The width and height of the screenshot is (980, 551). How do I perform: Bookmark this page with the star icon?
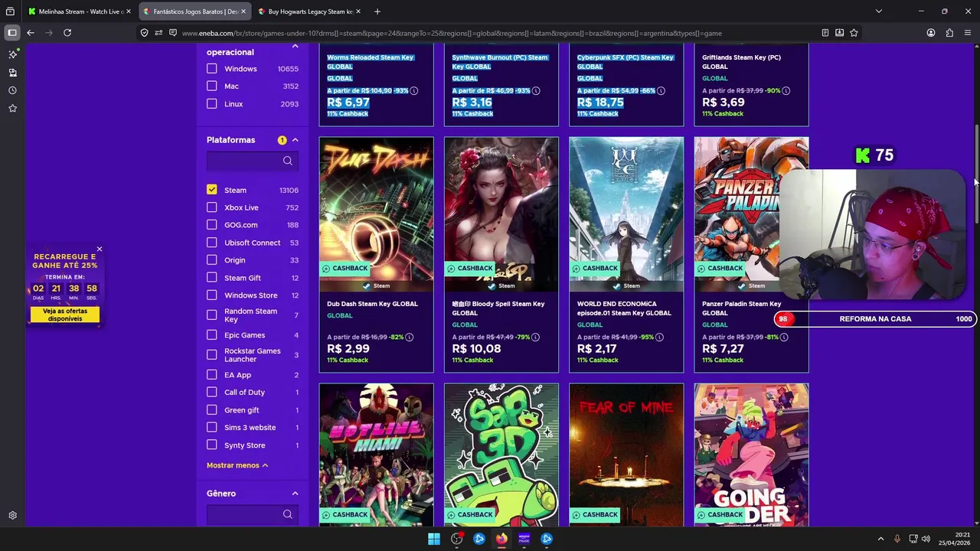[854, 33]
